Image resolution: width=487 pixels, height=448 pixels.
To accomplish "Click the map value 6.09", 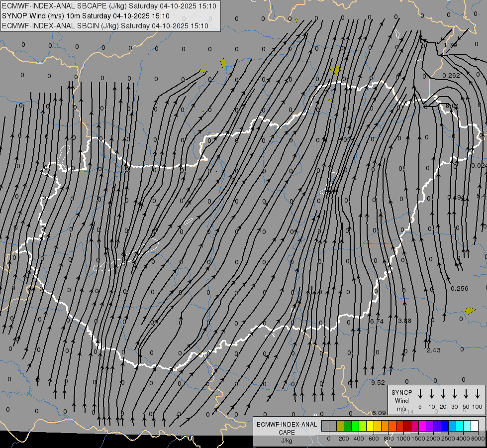I will pos(379,413).
